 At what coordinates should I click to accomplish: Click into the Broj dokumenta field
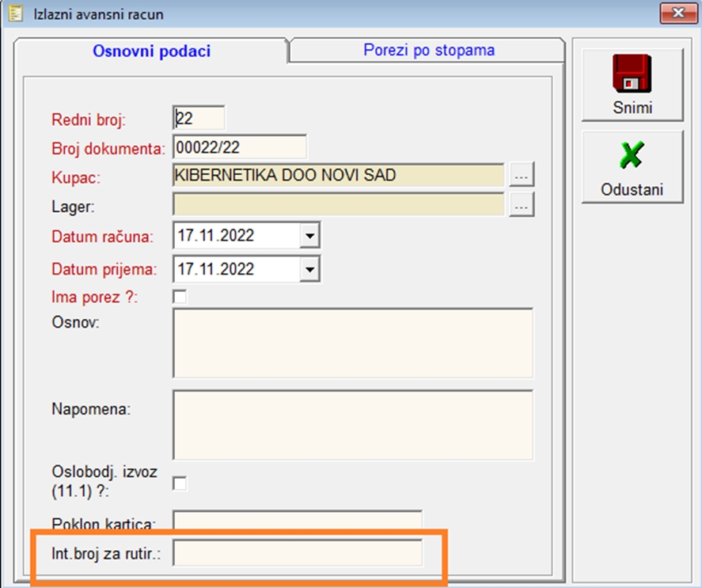(239, 147)
